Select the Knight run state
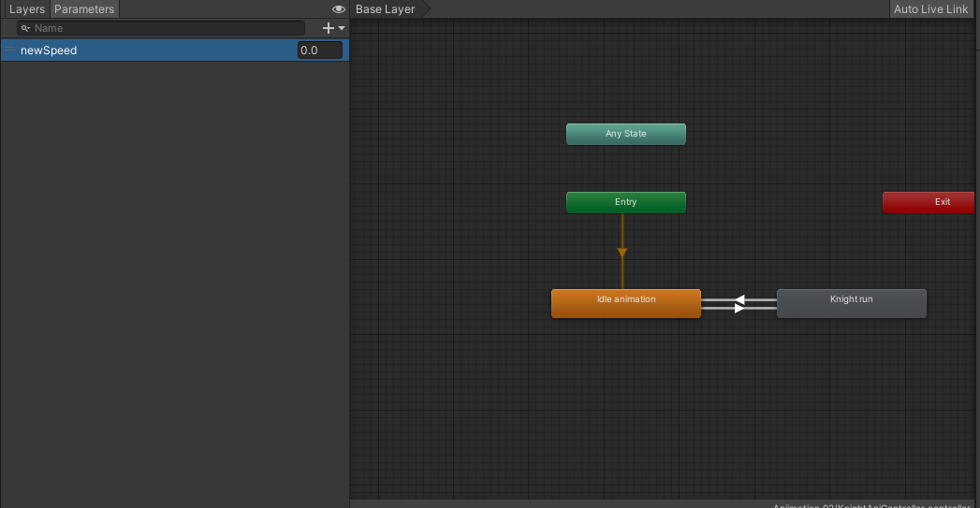980x508 pixels. pos(851,303)
